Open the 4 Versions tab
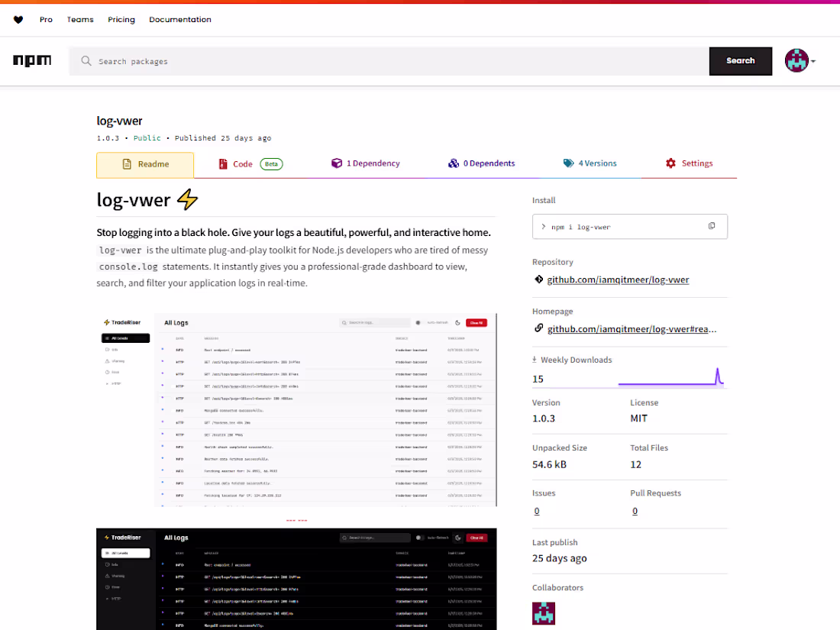Image resolution: width=840 pixels, height=630 pixels. pos(590,163)
